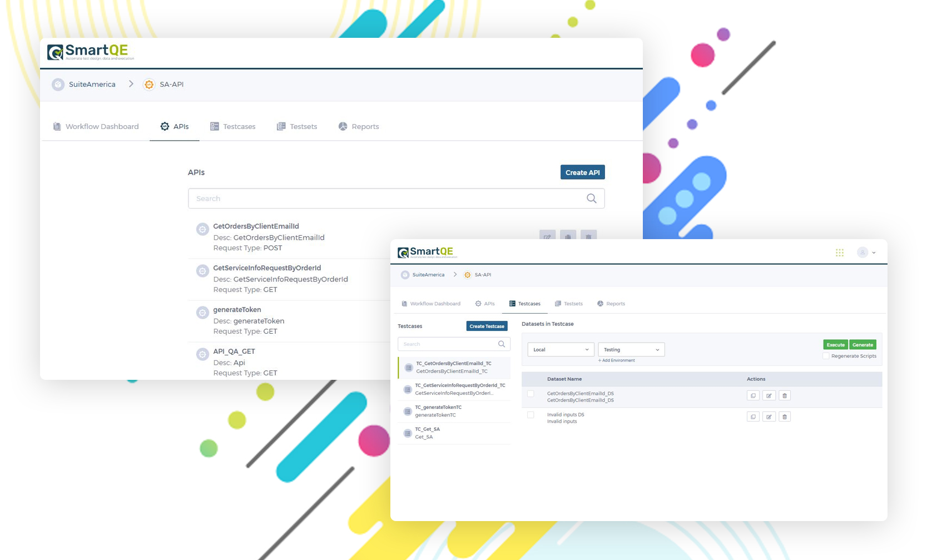Viewport: 932px width, 560px height.
Task: Open Workflow Dashboard tab in APIs window
Action: click(x=96, y=127)
